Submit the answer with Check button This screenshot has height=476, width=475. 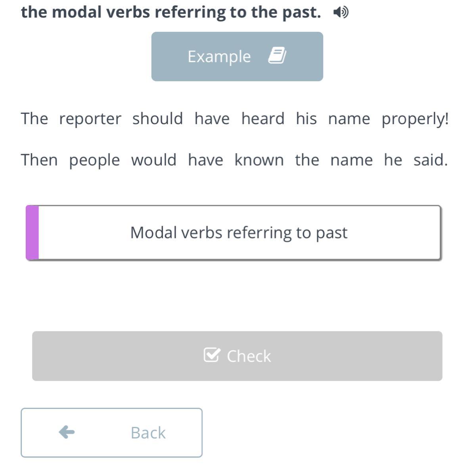(x=237, y=356)
